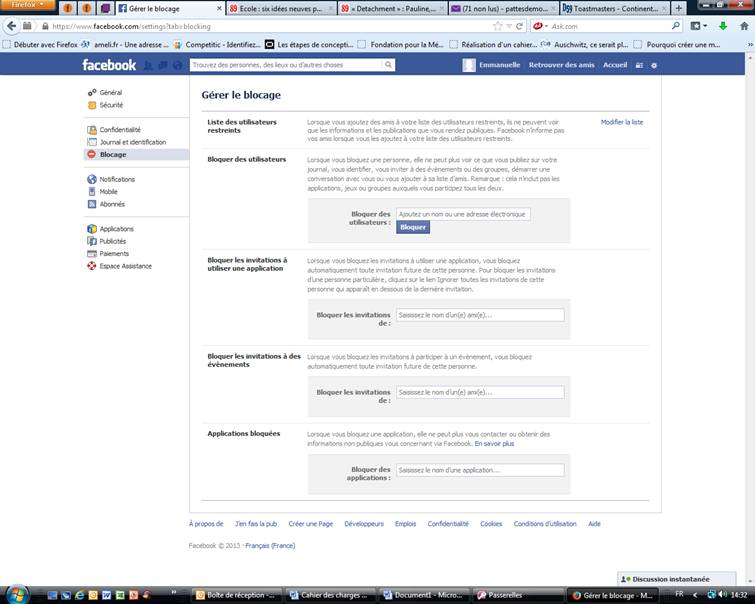Click the Facebook search magnifier button

pyautogui.click(x=388, y=65)
